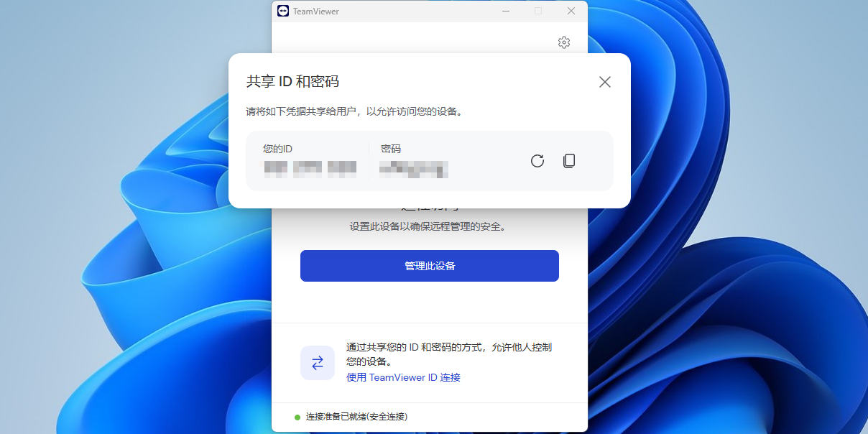Click the TeamViewer logo in the title bar
The height and width of the screenshot is (434, 868).
(283, 11)
